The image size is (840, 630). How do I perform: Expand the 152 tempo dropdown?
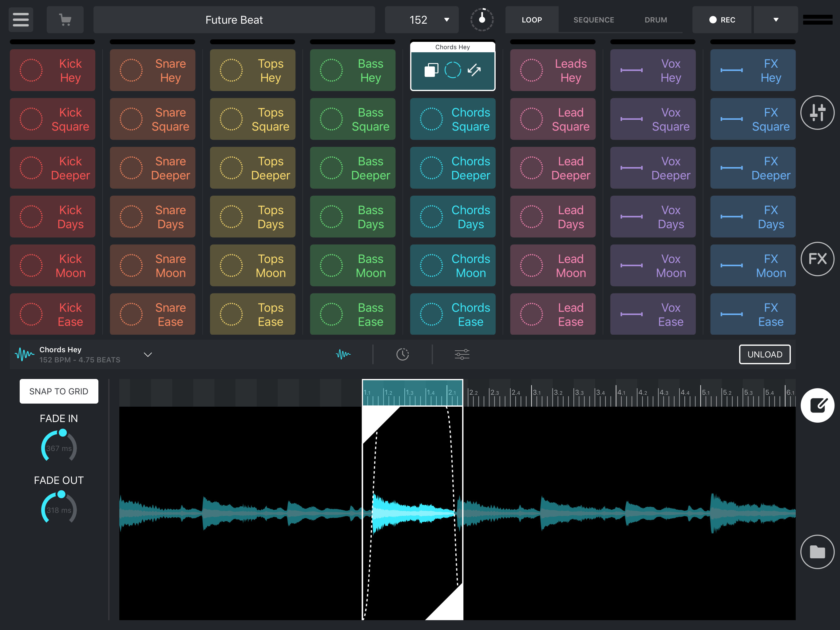446,20
